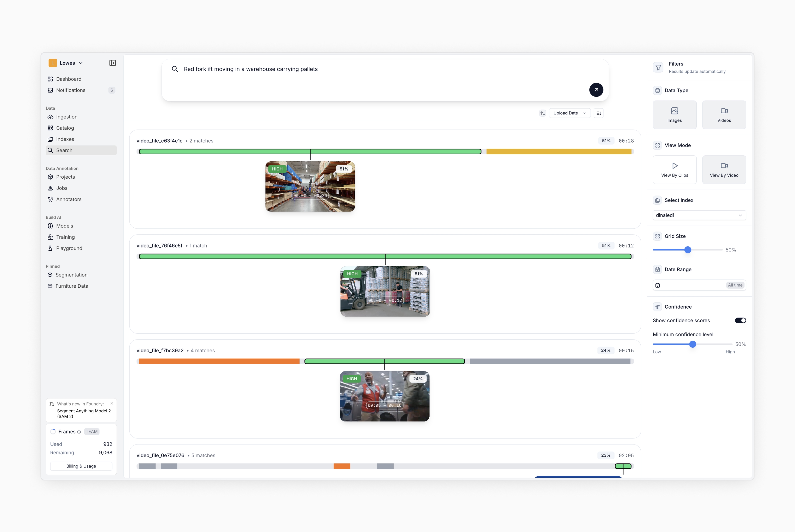Click video_file_76f46e5f file name

coord(160,246)
